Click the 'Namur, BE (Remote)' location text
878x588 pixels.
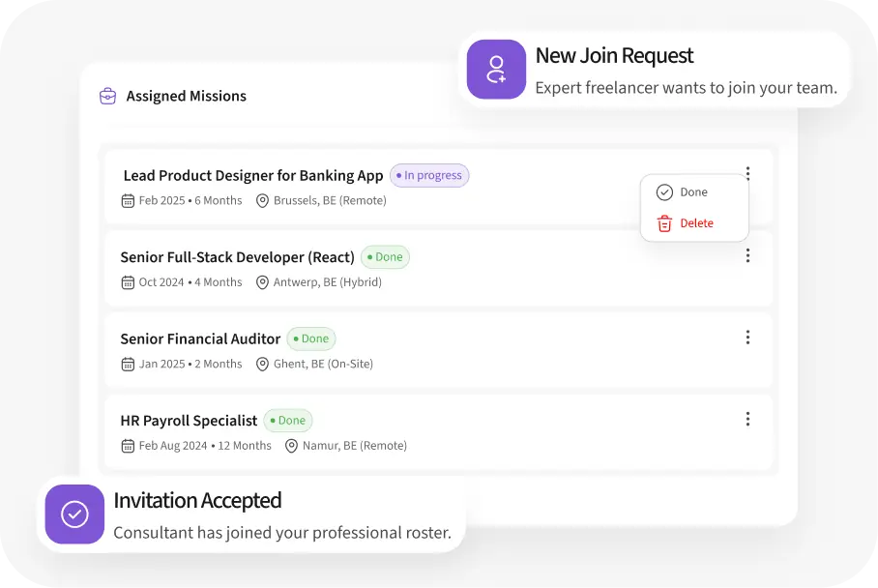click(x=355, y=446)
